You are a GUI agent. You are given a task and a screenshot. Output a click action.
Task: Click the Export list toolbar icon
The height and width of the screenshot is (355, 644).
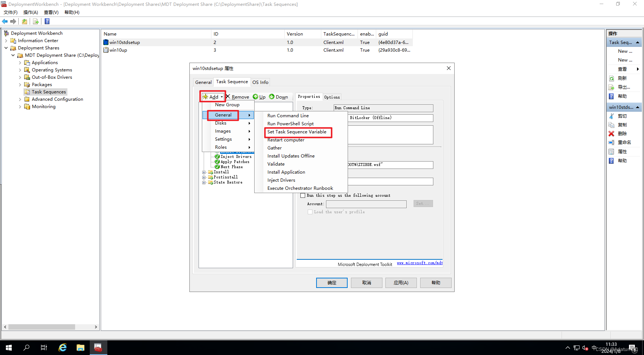[36, 22]
